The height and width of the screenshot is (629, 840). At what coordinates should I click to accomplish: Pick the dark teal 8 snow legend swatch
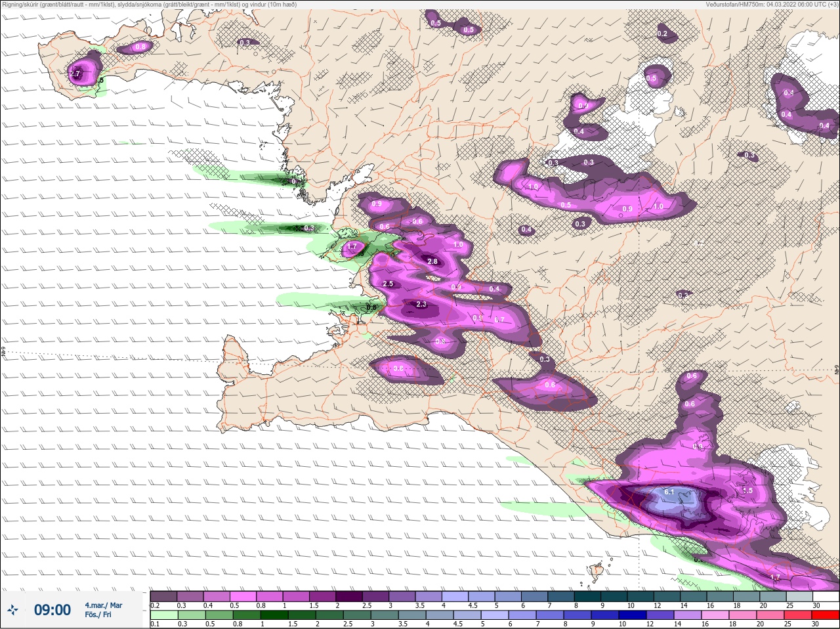[588, 597]
